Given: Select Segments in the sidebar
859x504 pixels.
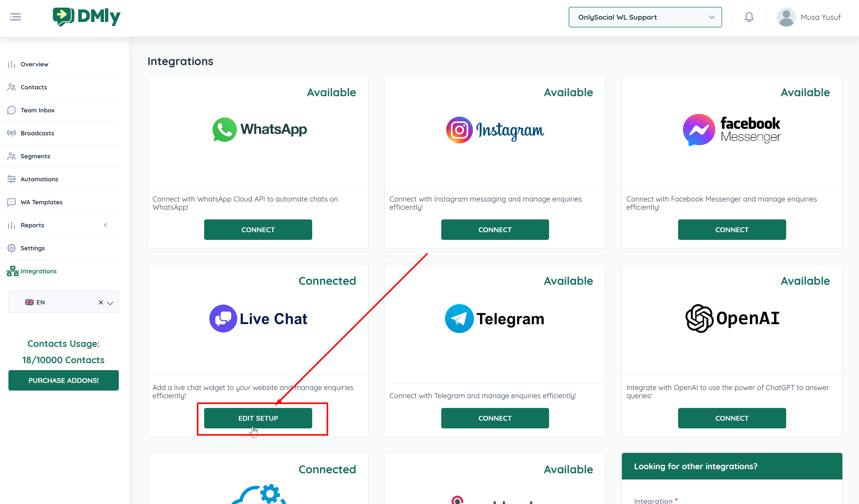Looking at the screenshot, I should pyautogui.click(x=35, y=156).
